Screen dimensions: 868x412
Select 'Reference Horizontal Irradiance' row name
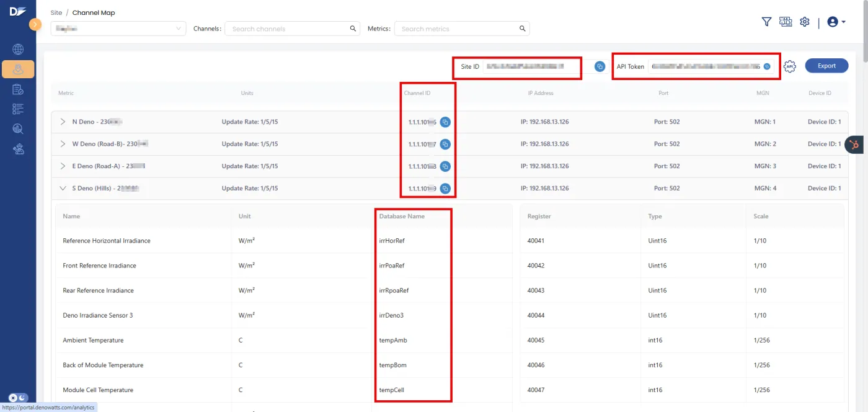pos(107,241)
